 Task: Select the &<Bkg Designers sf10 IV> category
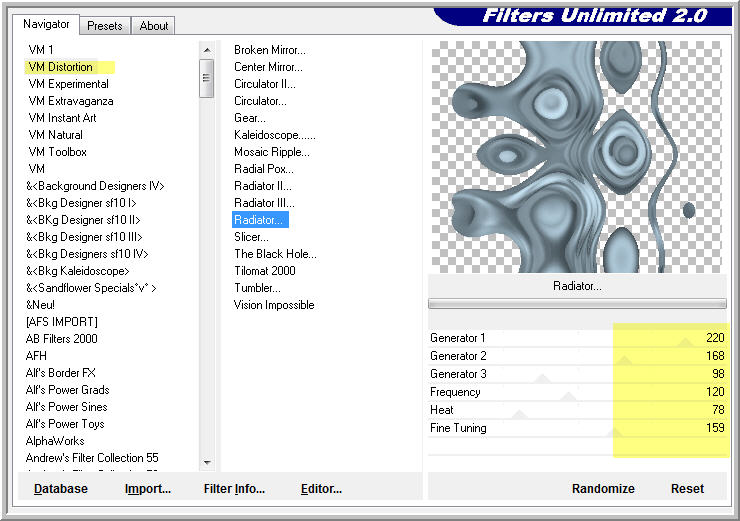click(x=87, y=253)
